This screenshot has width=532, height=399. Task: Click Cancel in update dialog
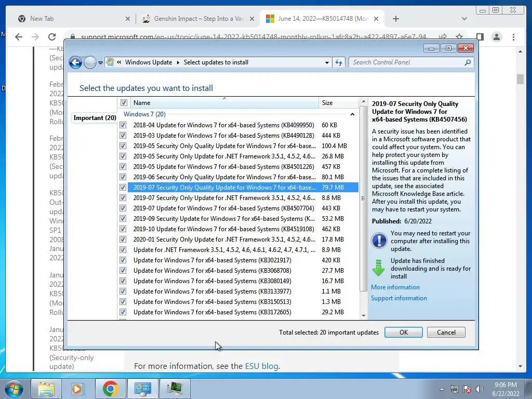tap(446, 332)
